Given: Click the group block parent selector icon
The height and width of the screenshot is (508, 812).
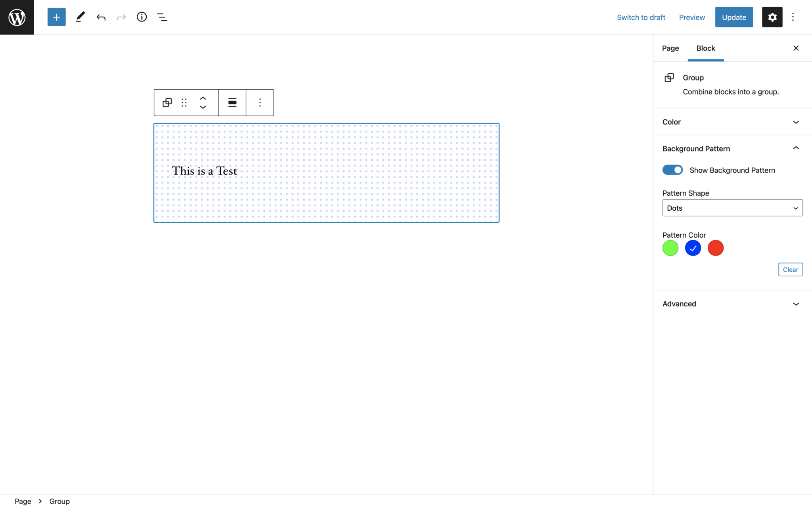Looking at the screenshot, I should coord(168,102).
